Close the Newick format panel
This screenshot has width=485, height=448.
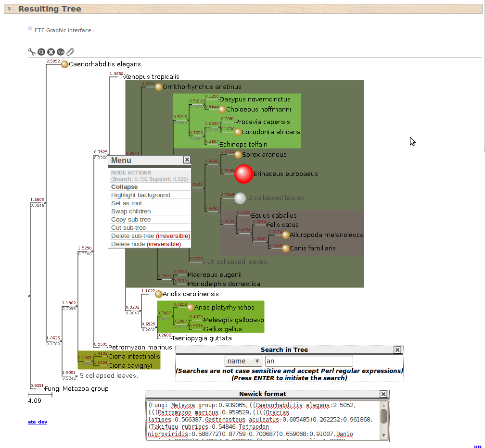pos(383,394)
